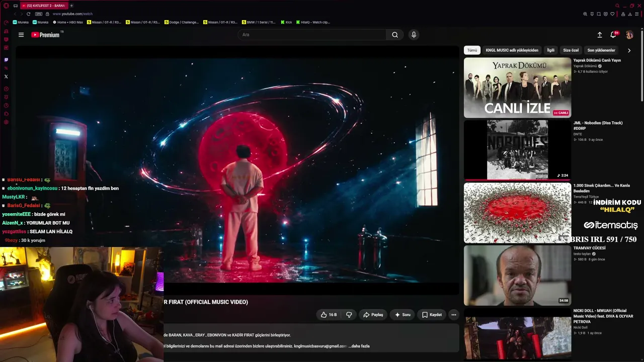This screenshot has height=362, width=644.
Task: Open the 'Dodge / Challenge...' bookmark
Action: (x=182, y=22)
